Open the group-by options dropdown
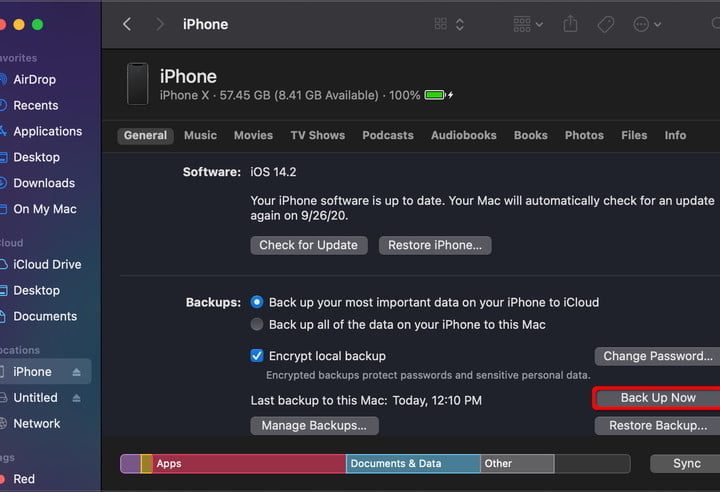720x492 pixels. pos(528,24)
